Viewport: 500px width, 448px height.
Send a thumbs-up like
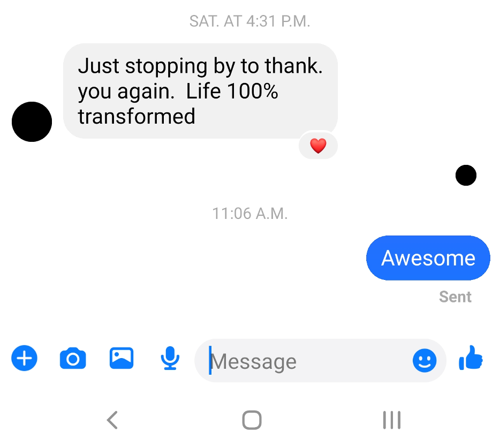pos(471,358)
